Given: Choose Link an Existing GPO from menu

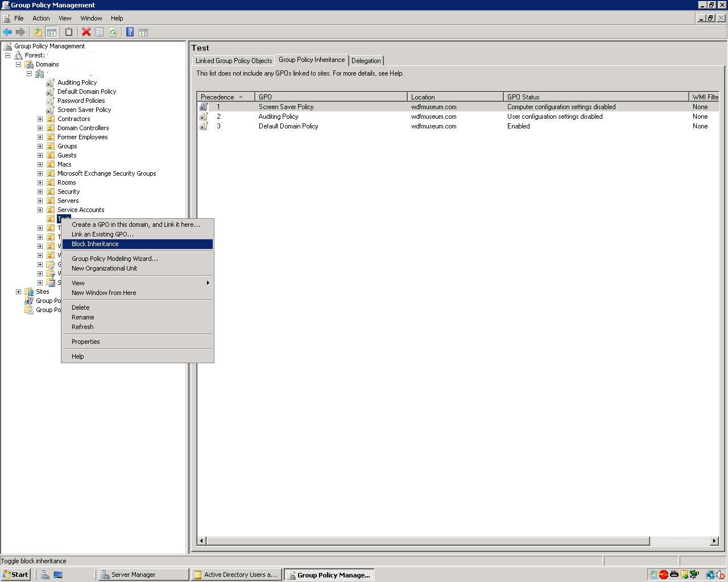Looking at the screenshot, I should [x=102, y=234].
